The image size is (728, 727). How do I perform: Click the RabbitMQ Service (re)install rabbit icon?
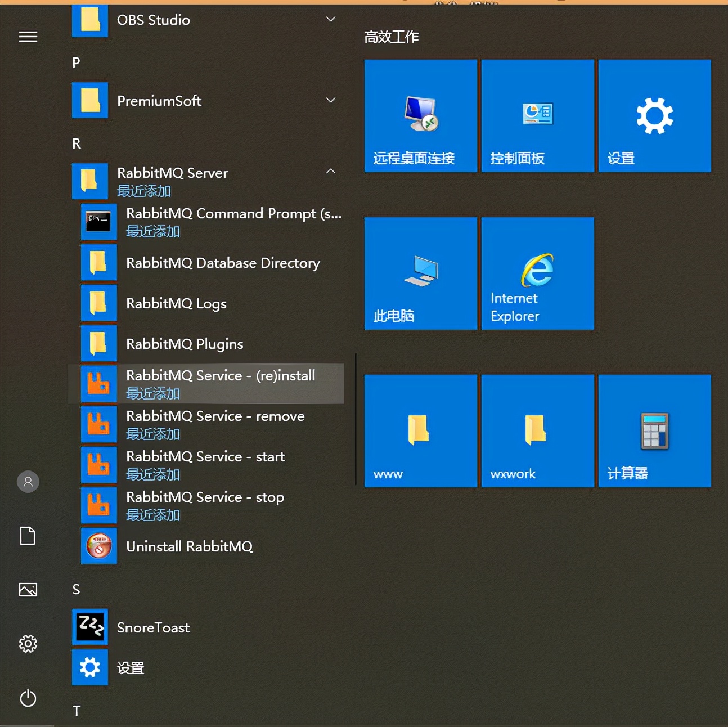coord(99,384)
